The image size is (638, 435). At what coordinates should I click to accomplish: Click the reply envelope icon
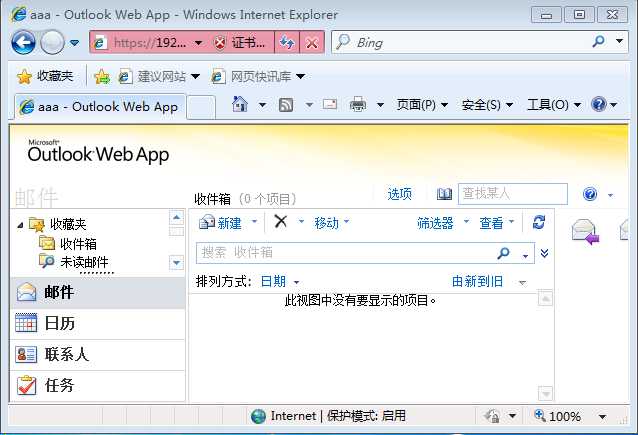[586, 232]
